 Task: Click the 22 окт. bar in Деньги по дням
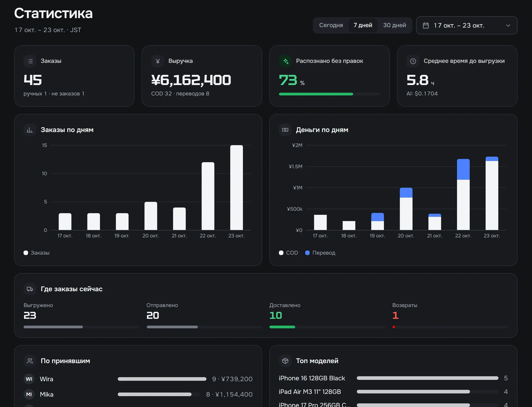click(463, 194)
